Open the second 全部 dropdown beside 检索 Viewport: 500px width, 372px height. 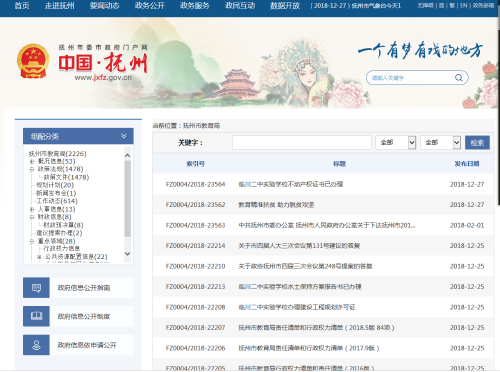point(440,143)
